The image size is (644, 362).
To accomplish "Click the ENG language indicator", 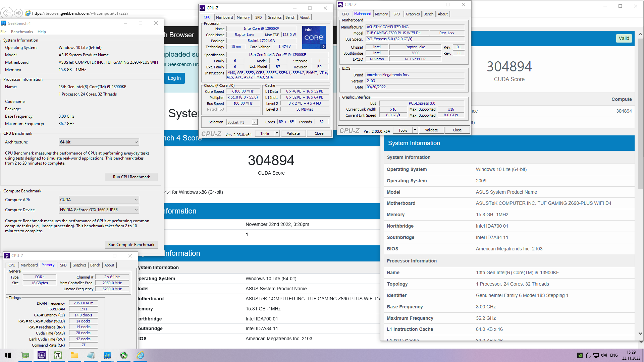I will [x=614, y=355].
